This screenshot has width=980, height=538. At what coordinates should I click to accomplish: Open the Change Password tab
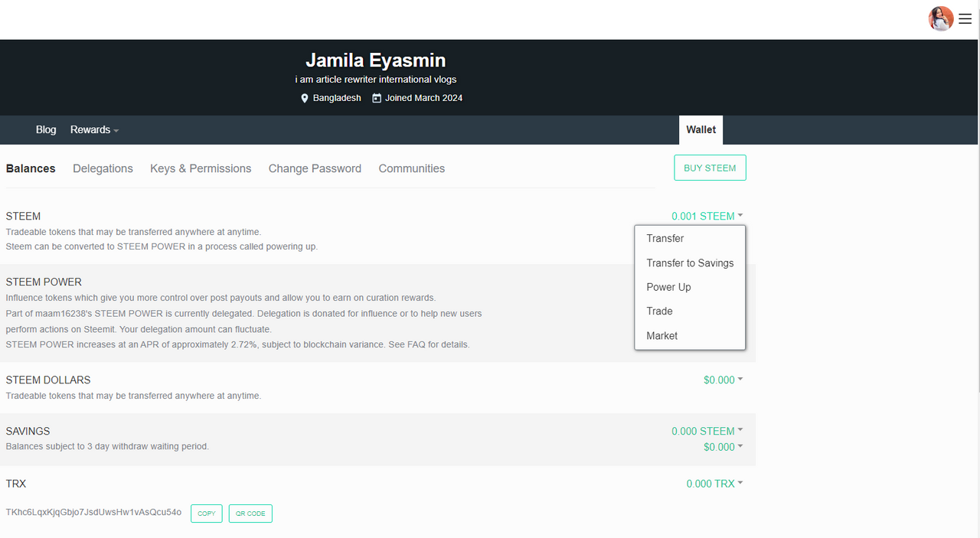pyautogui.click(x=315, y=168)
